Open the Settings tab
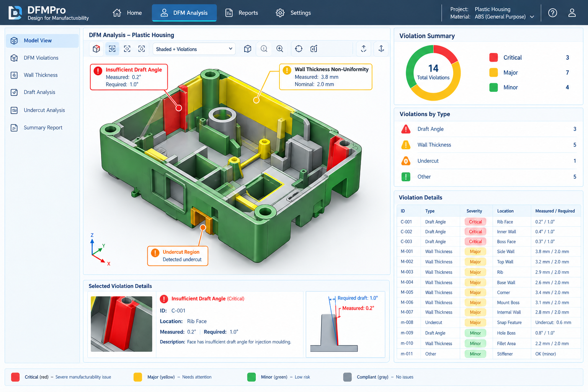Viewport: 588px width, 392px height. (x=293, y=13)
